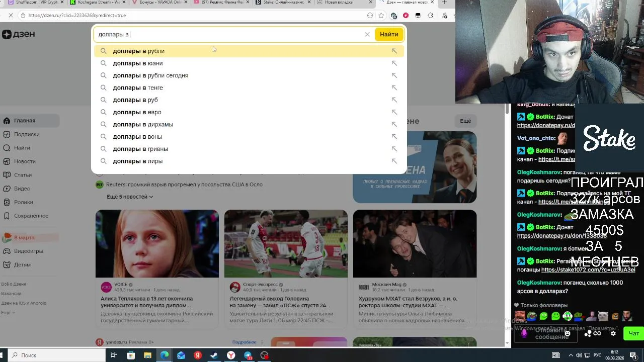Fill the query using the arrow beside 'доллары в гривны'

click(x=394, y=149)
